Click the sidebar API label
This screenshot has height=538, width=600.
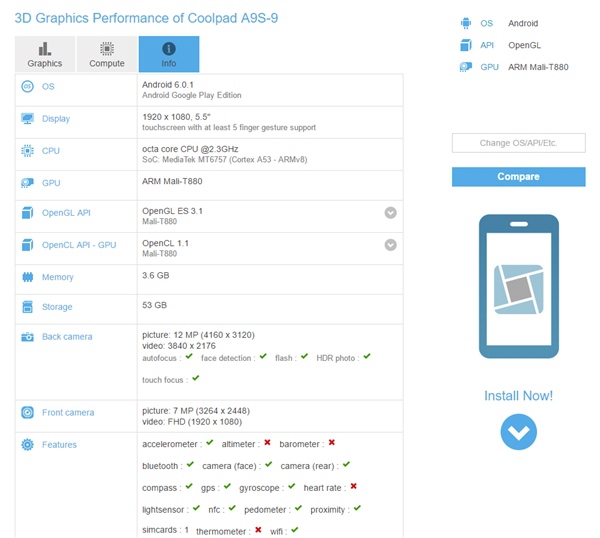pos(487,45)
